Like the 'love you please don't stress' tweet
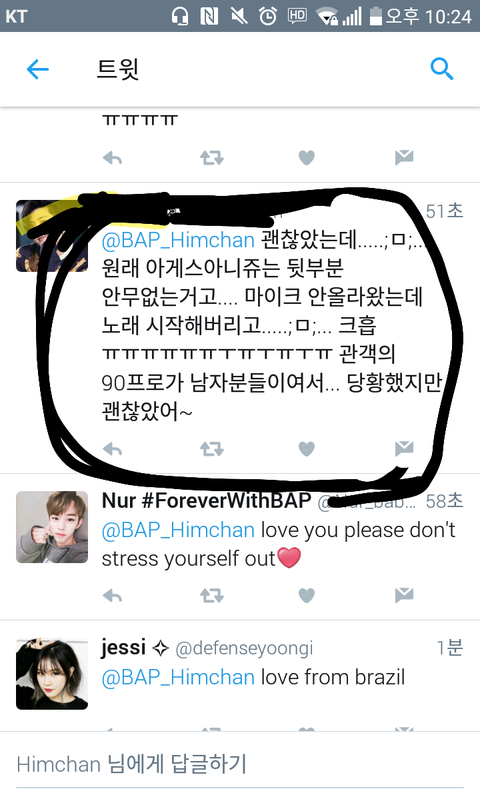Image resolution: width=480 pixels, height=795 pixels. tap(306, 595)
